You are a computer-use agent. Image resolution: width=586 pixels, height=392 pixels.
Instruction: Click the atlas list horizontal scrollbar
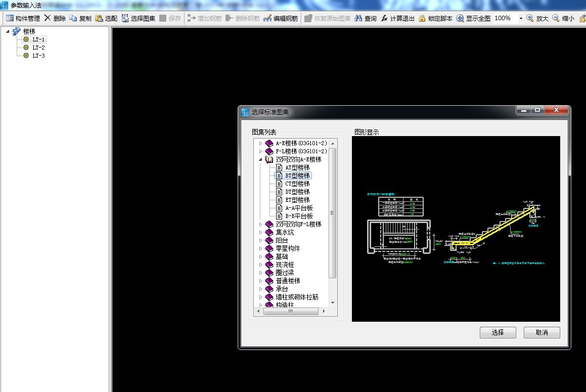[291, 312]
